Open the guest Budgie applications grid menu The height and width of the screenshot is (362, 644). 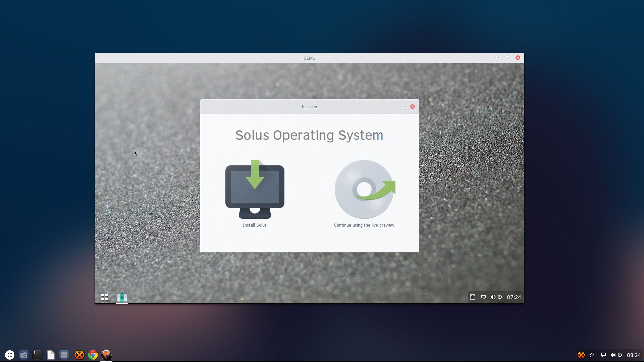tap(105, 297)
